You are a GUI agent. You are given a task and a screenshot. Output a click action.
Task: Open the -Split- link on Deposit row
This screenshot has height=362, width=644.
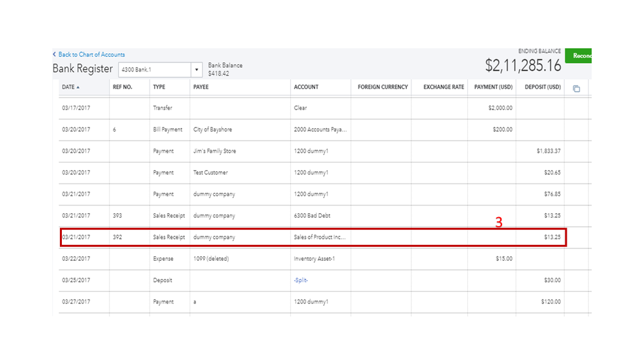pyautogui.click(x=301, y=280)
